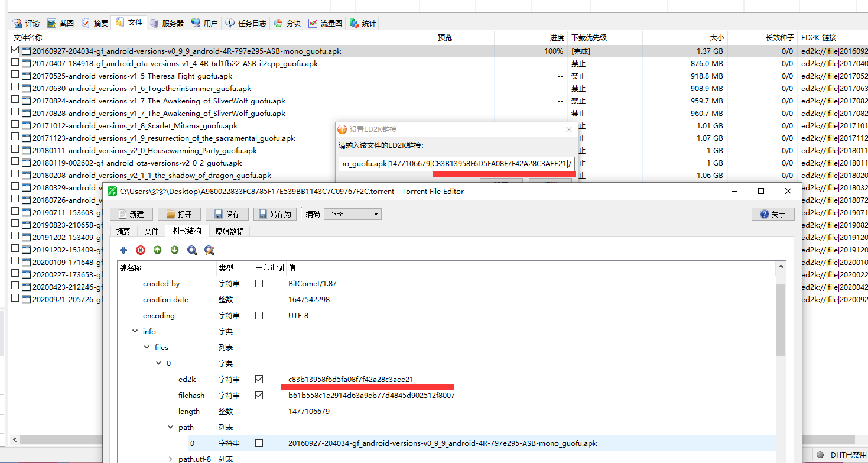Click the 另存为 save-as button
The image size is (868, 463).
[x=275, y=214]
